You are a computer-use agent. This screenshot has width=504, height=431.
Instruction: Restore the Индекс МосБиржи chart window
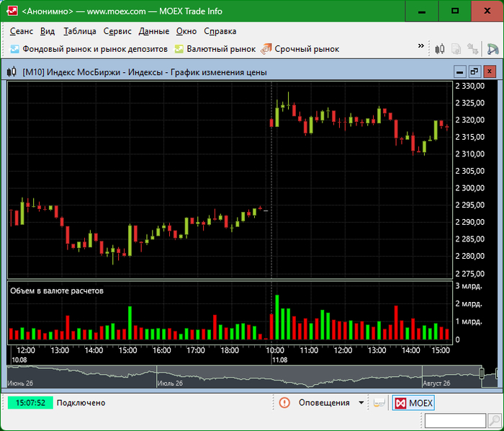(x=474, y=72)
